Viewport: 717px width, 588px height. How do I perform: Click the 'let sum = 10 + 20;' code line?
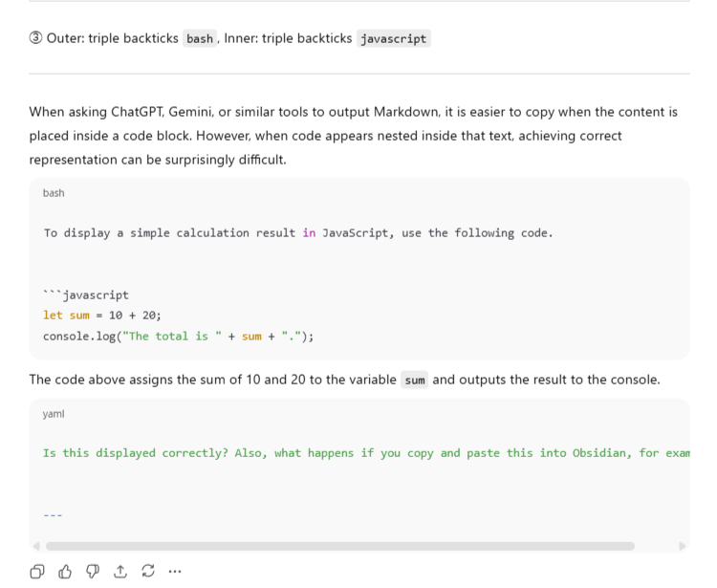click(102, 316)
